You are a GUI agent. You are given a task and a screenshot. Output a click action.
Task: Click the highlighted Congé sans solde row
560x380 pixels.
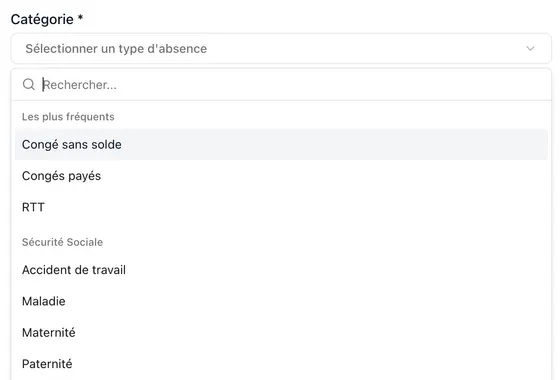[x=281, y=145]
